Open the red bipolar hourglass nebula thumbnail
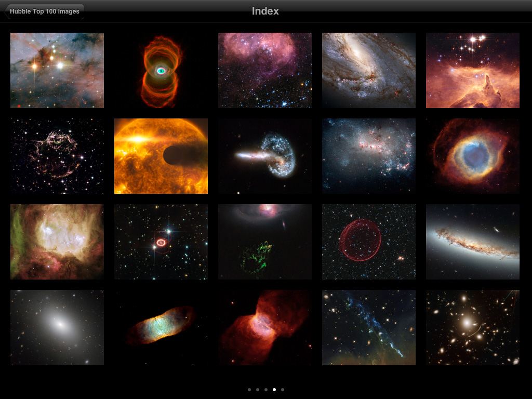Screen dimensions: 532x399 pyautogui.click(x=264, y=327)
